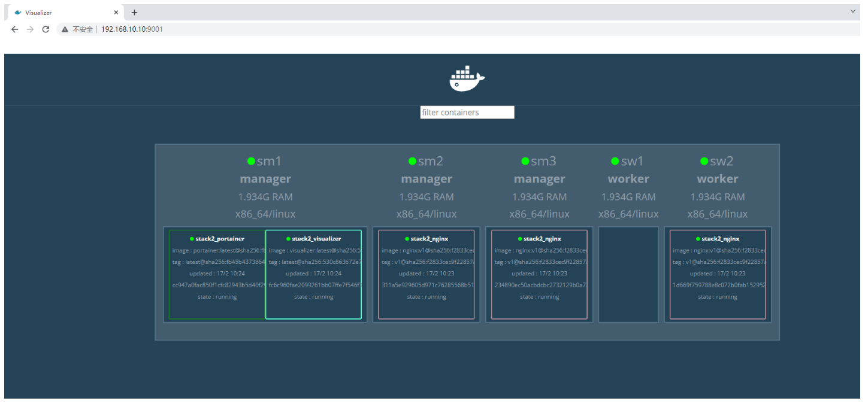The width and height of the screenshot is (868, 404).
Task: Open a new browser tab with the plus button
Action: tap(134, 11)
